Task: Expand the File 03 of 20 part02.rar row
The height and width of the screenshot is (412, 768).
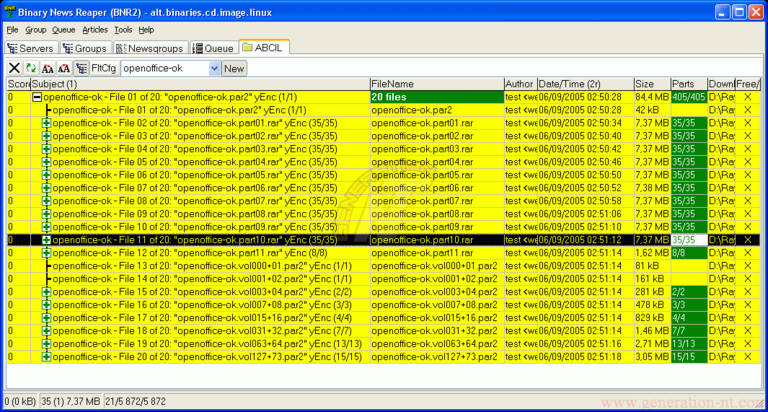Action: (x=47, y=136)
